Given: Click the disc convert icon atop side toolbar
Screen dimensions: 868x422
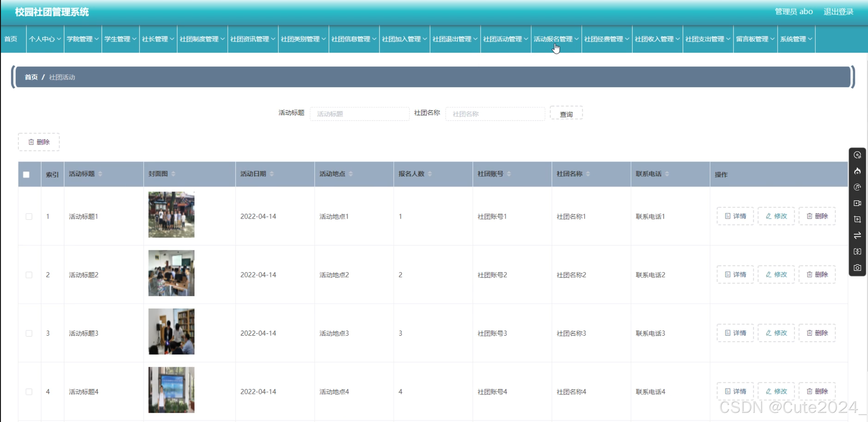Looking at the screenshot, I should tap(857, 155).
